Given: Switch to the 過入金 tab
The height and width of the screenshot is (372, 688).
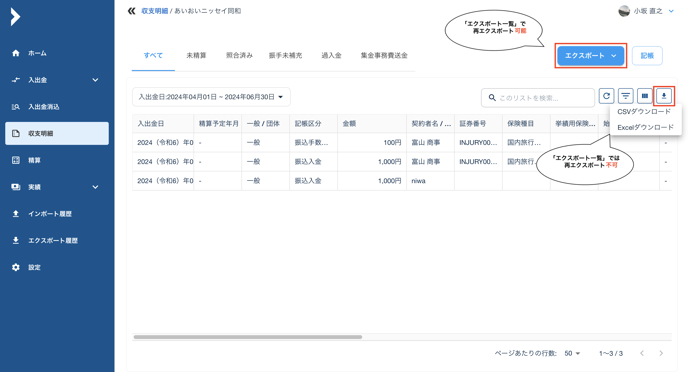Looking at the screenshot, I should (x=331, y=55).
